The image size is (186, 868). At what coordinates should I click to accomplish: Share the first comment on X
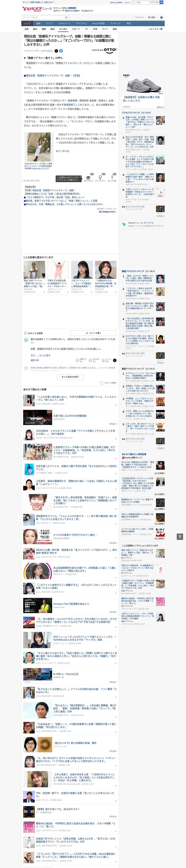(x=114, y=361)
